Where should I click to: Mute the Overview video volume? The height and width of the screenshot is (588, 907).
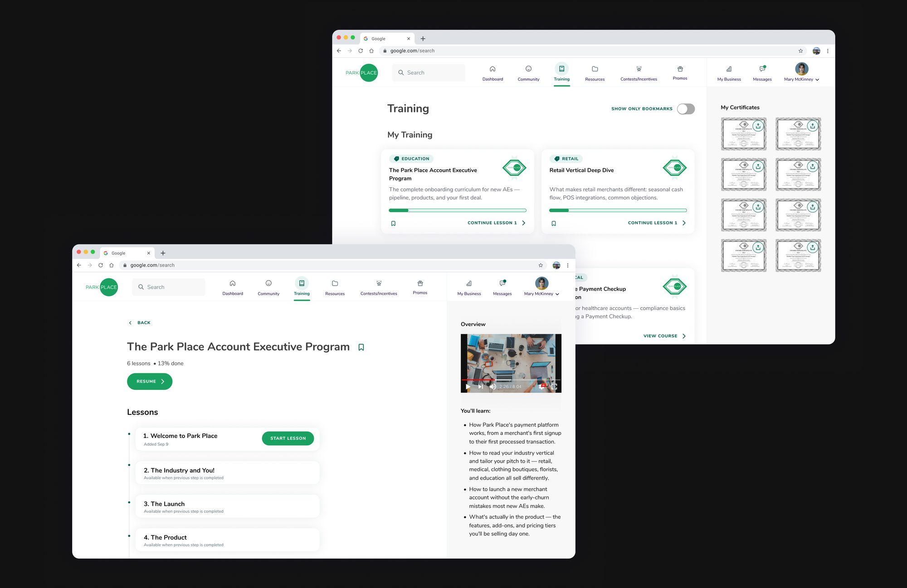[x=493, y=387]
